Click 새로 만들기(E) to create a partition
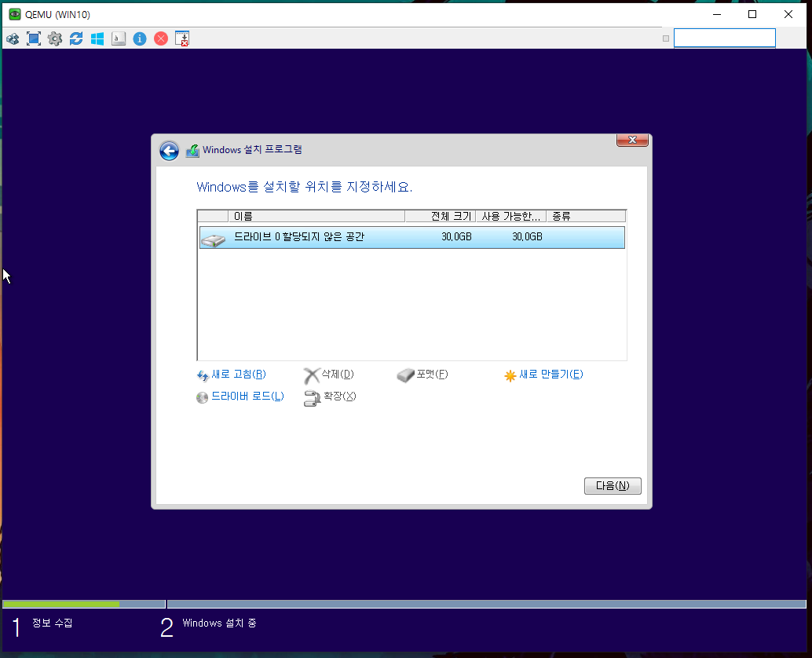 [x=551, y=375]
